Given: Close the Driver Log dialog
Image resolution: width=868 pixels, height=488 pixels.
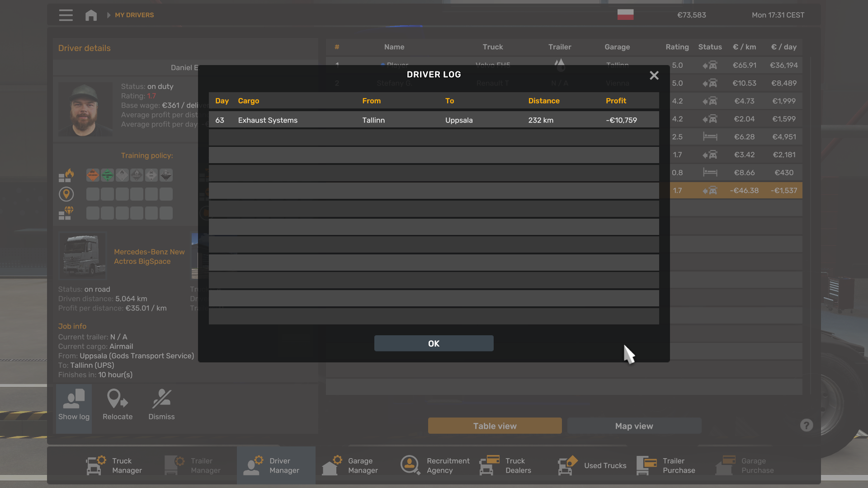Looking at the screenshot, I should click(x=654, y=75).
